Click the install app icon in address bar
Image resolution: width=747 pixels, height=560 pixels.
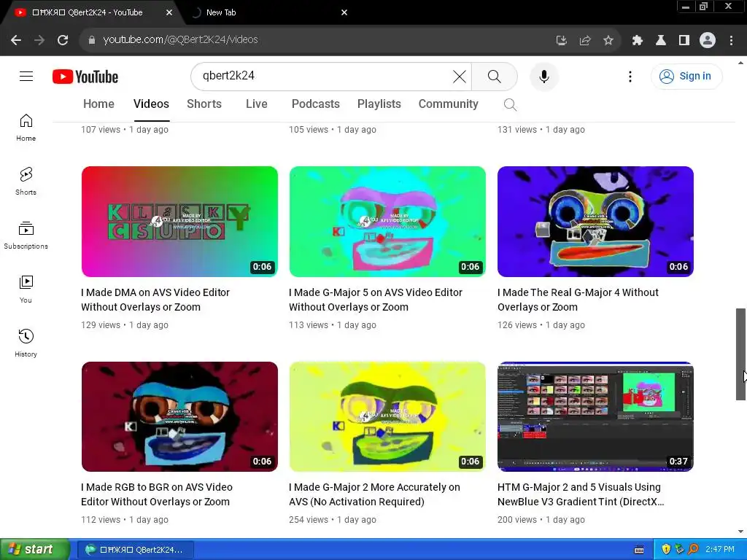point(562,41)
